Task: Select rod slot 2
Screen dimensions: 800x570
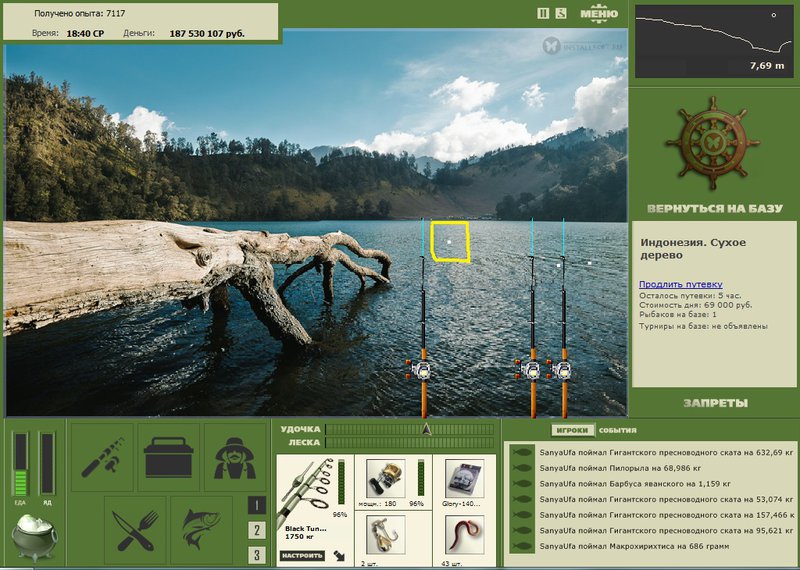Action: tap(257, 530)
